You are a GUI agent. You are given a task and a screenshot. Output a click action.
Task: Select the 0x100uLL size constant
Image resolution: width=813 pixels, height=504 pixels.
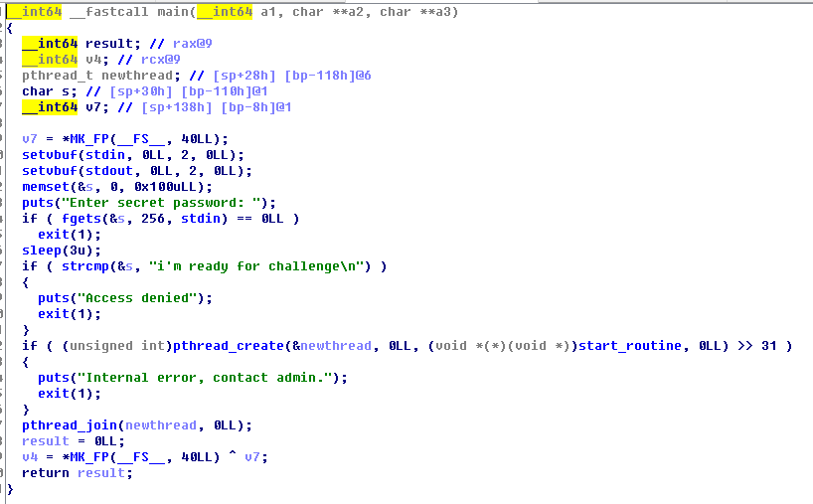[x=169, y=187]
